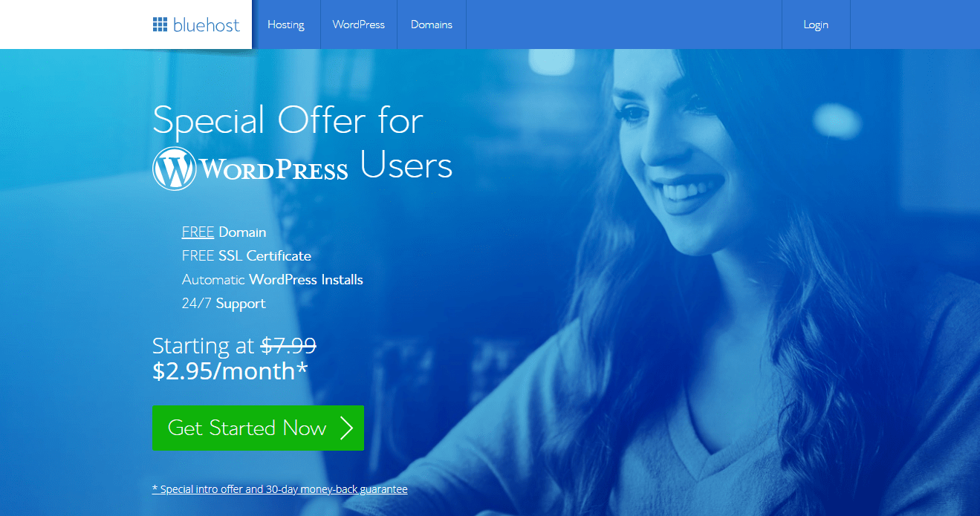Click the WordPress wordmark in the headline
980x516 pixels.
(x=273, y=170)
